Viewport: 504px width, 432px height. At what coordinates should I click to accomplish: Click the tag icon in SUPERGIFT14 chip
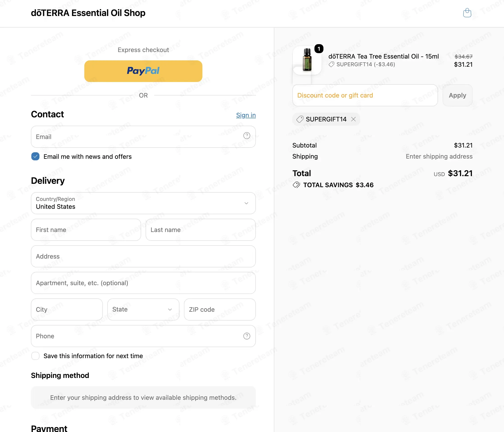point(300,119)
